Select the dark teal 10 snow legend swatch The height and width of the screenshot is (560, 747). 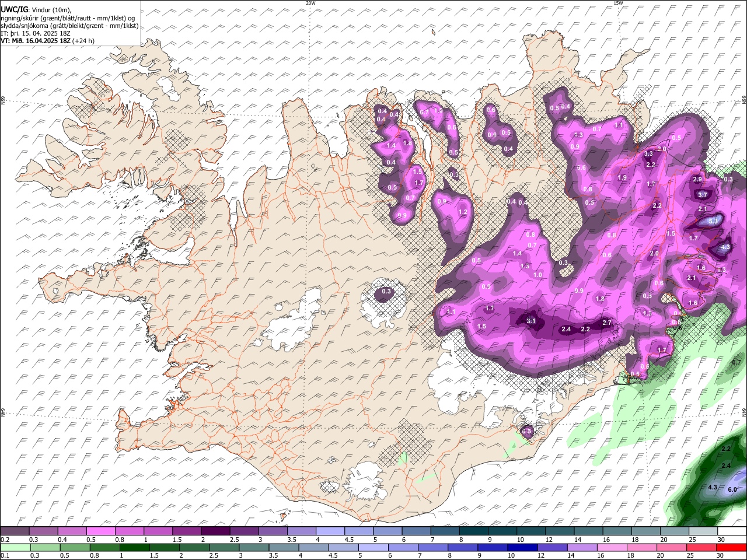[x=531, y=531]
